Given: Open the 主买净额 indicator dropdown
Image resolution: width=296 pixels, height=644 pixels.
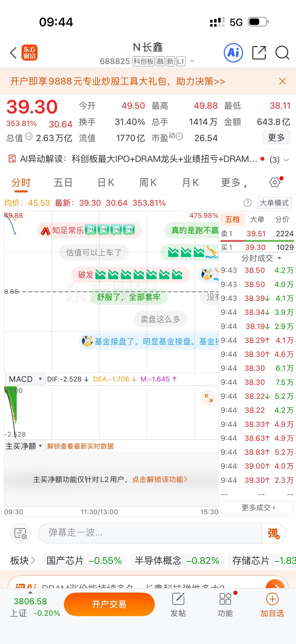Looking at the screenshot, I should (x=25, y=446).
